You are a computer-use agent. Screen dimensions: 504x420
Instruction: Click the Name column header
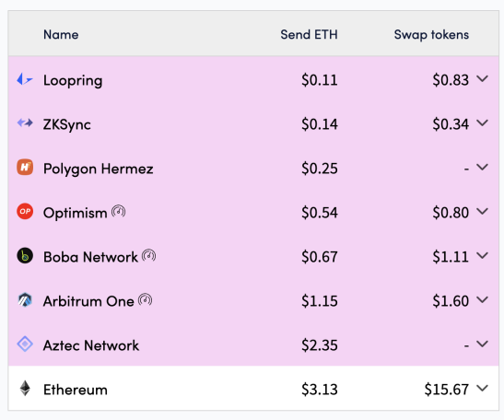point(61,34)
